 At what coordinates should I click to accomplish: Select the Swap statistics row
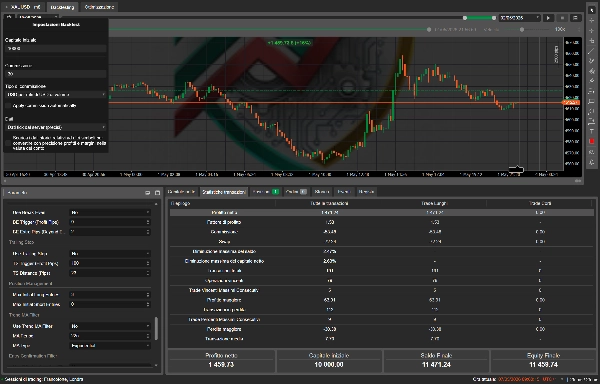(382, 241)
